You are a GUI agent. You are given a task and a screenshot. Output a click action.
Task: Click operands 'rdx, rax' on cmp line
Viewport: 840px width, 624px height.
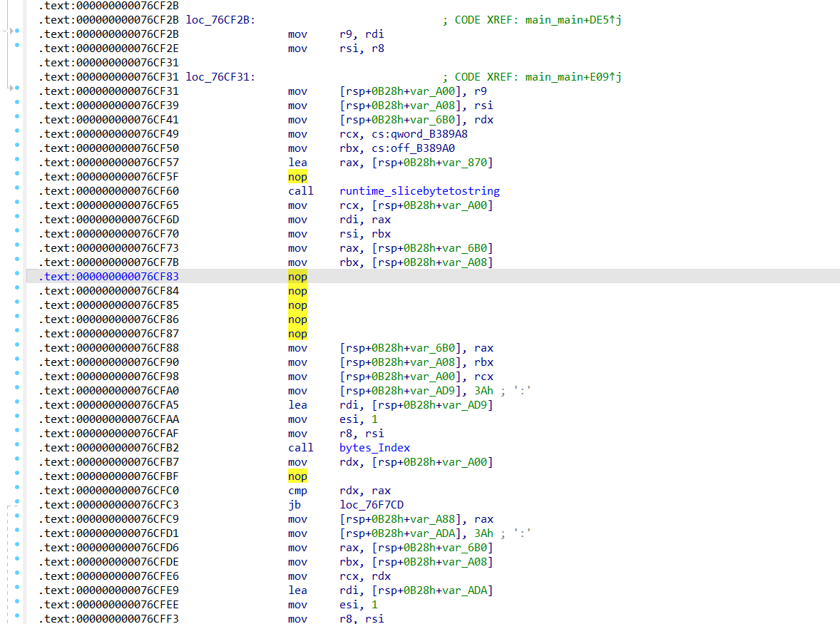[x=365, y=491]
